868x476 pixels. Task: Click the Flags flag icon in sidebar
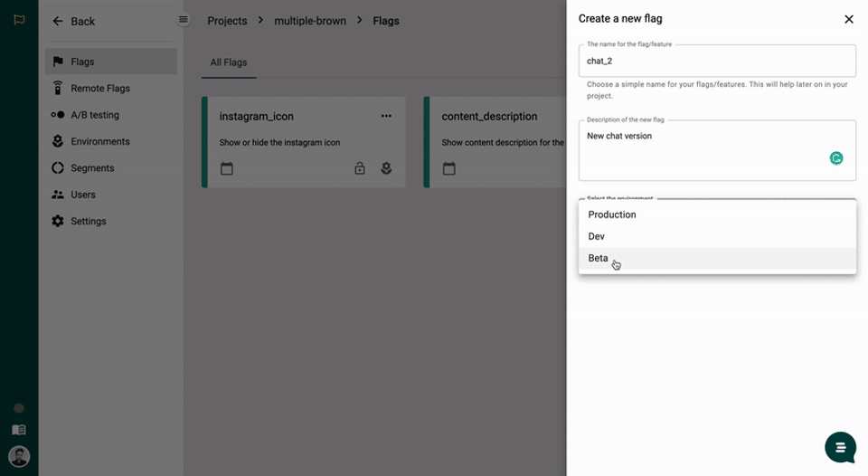58,62
